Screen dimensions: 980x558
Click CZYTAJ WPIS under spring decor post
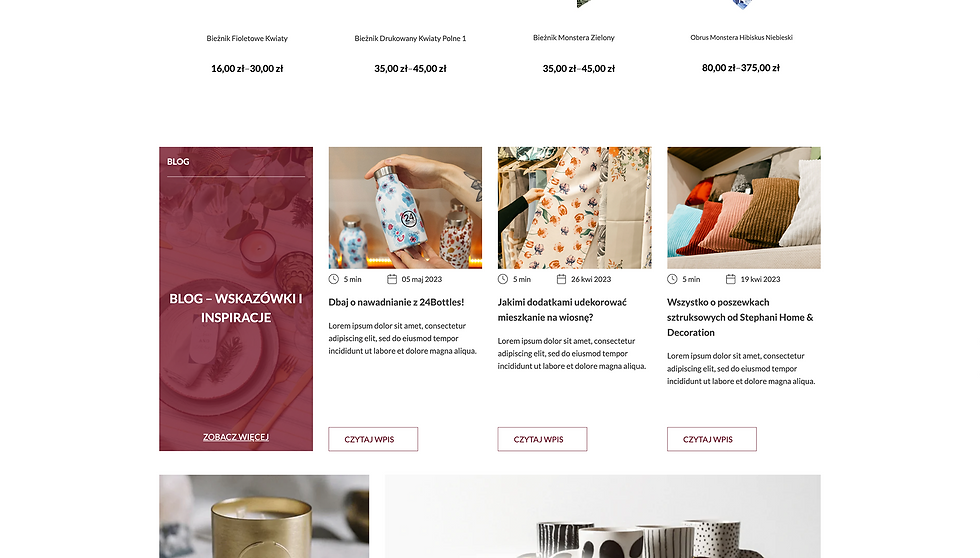click(542, 439)
